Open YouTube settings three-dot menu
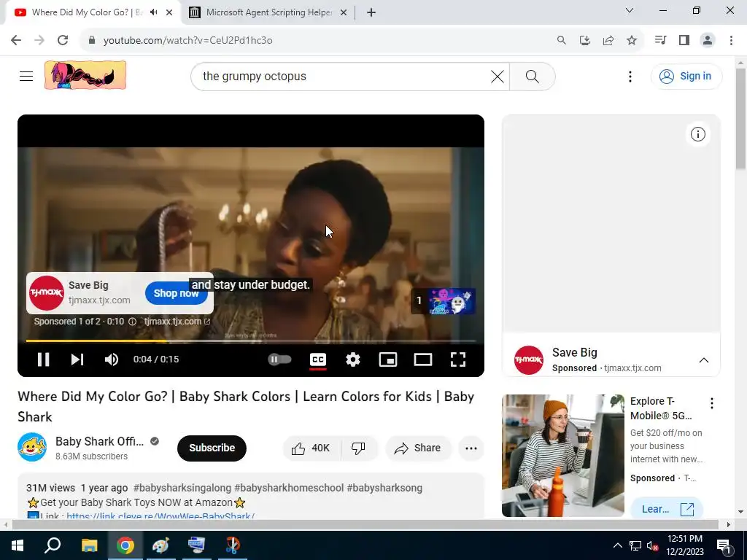This screenshot has width=747, height=560. click(x=630, y=76)
